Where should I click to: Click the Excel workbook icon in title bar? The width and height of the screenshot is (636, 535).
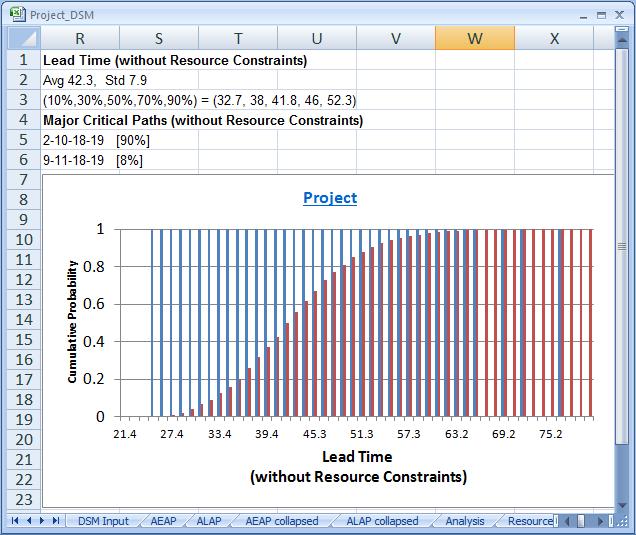tap(17, 15)
